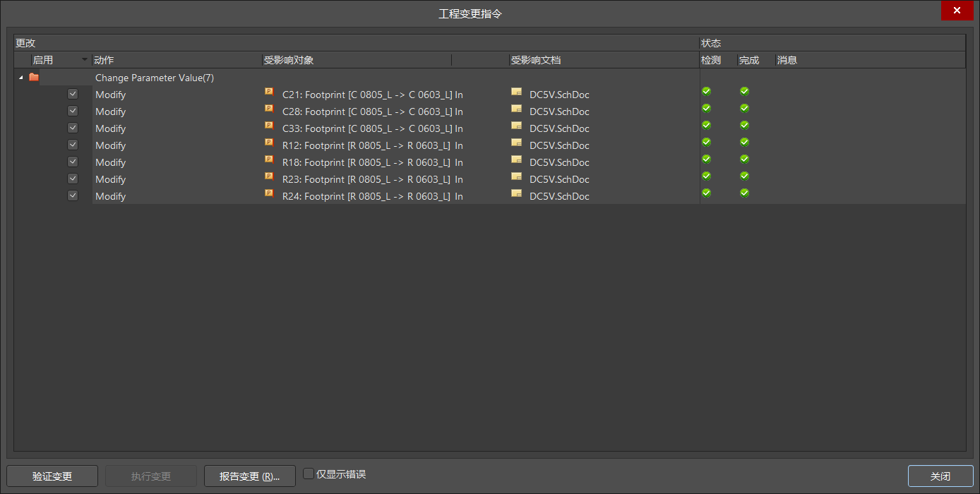
Task: Click the parameter icon for R23 footprint row
Action: tap(269, 176)
